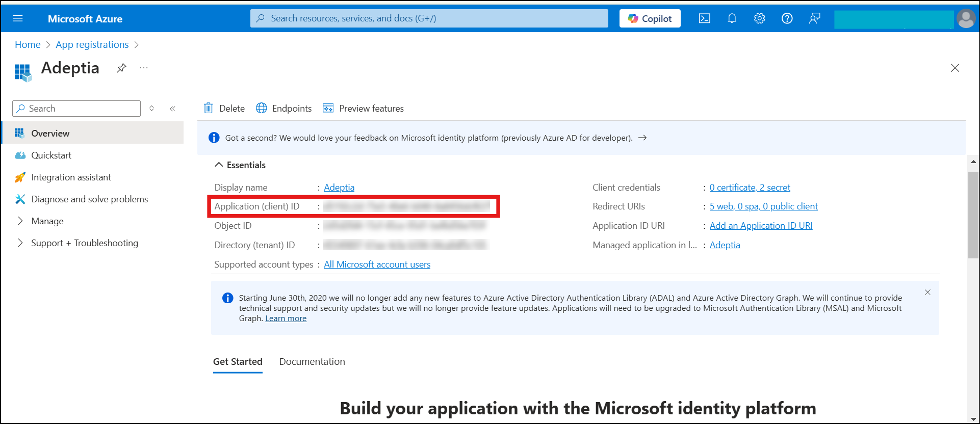Open the Cloud Shell terminal icon
This screenshot has width=980, height=424.
(x=704, y=19)
